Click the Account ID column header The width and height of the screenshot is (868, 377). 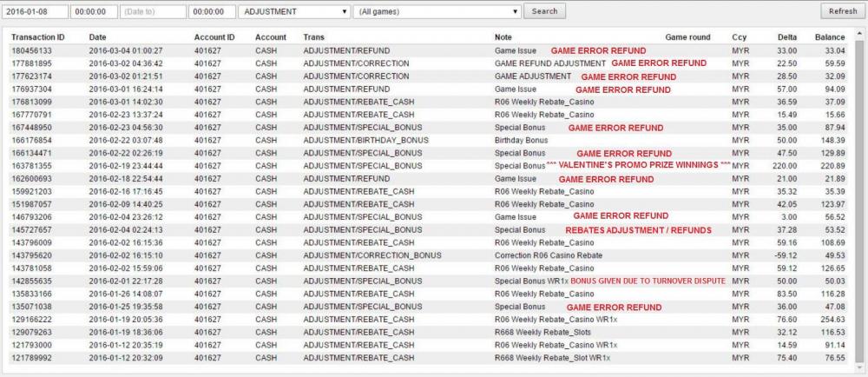[x=214, y=37]
